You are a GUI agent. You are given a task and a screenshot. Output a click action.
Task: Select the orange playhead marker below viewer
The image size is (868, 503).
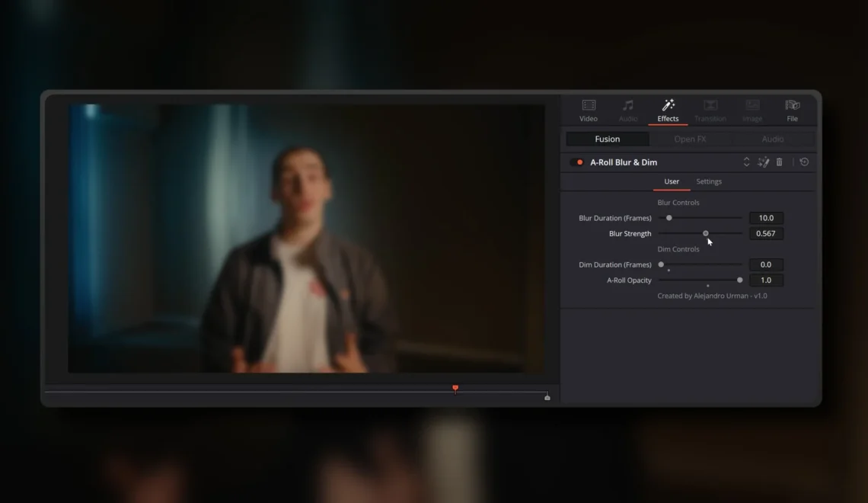coord(455,389)
